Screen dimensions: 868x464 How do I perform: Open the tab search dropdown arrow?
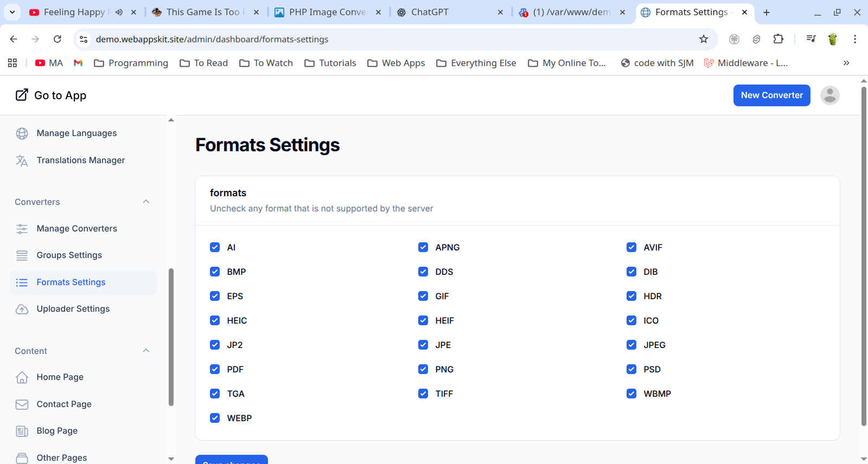tap(12, 12)
